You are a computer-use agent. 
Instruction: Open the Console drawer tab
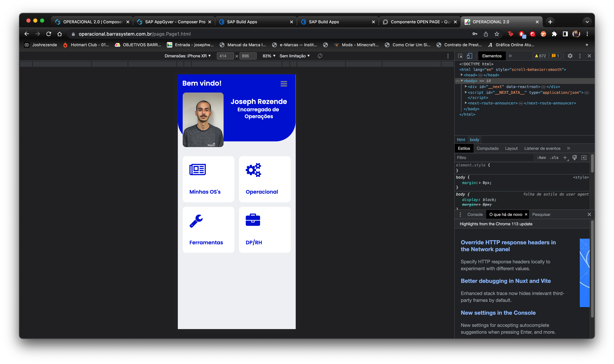(x=475, y=214)
